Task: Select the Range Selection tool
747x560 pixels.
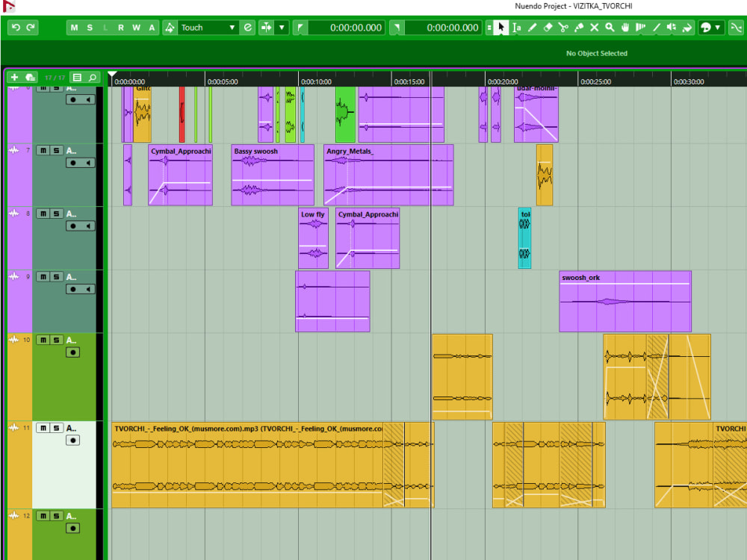Action: pos(517,28)
